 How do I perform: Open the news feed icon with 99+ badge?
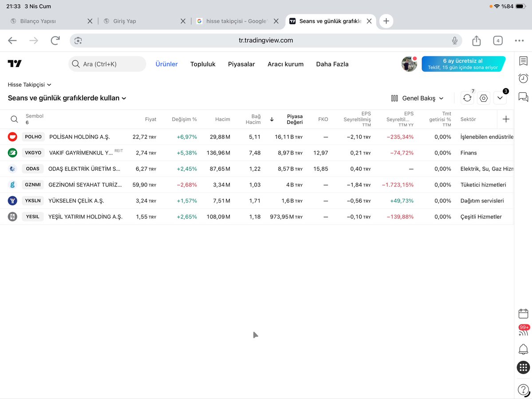pos(523,331)
